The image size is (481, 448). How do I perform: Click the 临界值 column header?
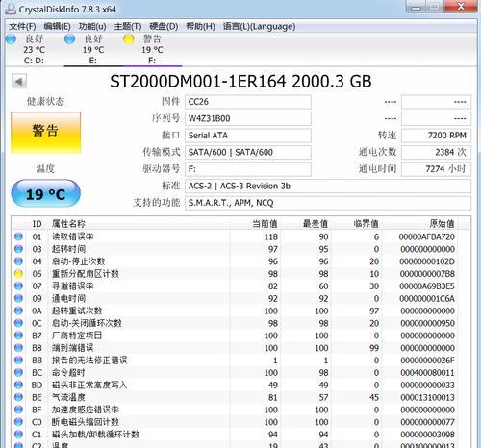[357, 224]
